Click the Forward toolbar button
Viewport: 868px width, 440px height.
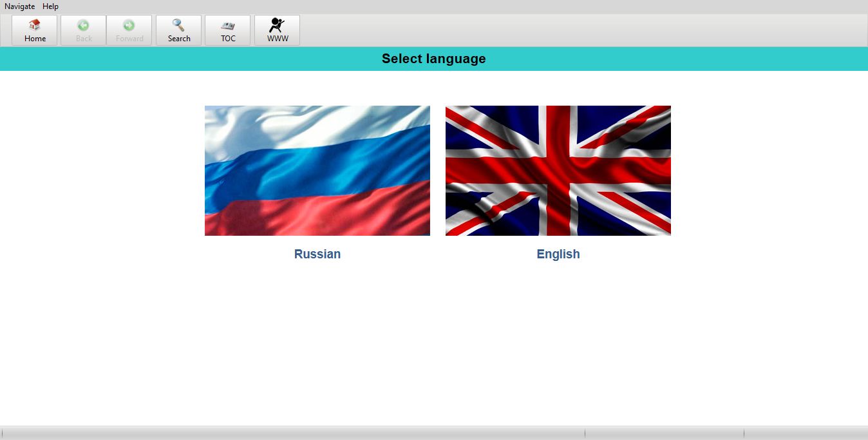(129, 30)
